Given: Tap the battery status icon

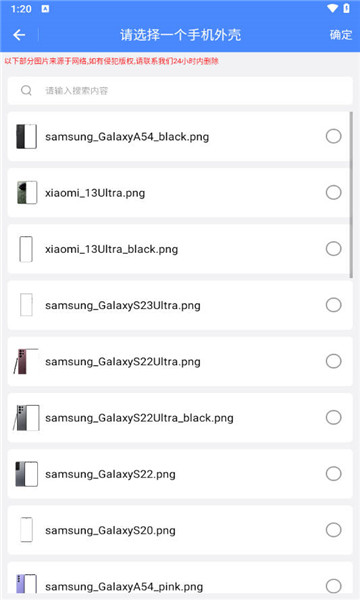Looking at the screenshot, I should (x=346, y=8).
